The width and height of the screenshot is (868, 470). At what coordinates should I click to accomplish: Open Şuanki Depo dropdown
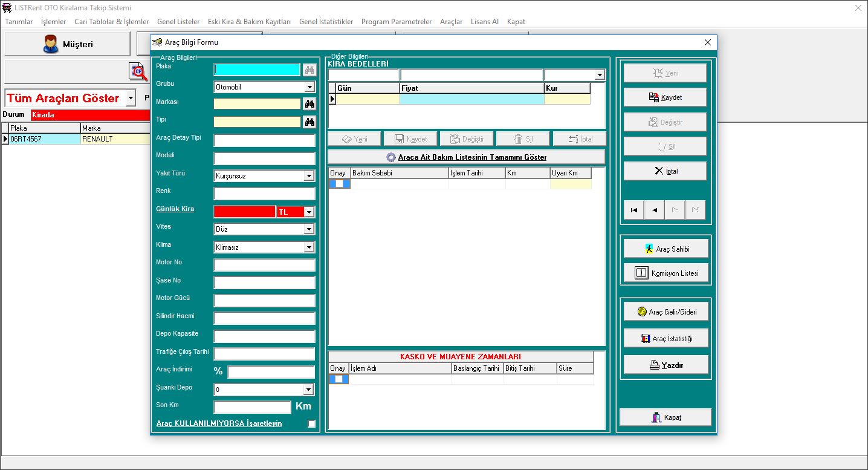(x=309, y=390)
